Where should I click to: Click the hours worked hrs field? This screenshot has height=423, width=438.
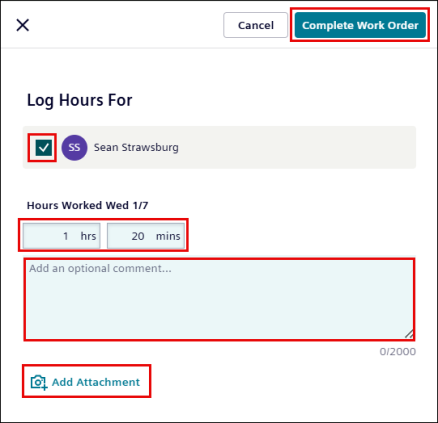click(x=62, y=236)
